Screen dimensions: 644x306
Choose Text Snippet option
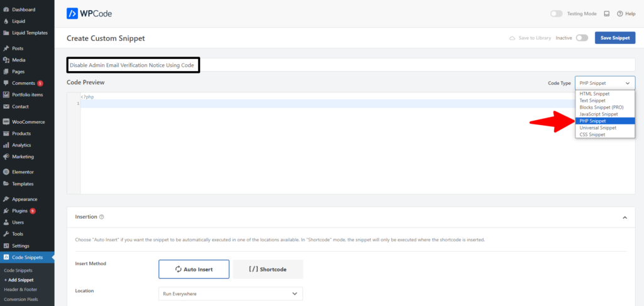coord(605,101)
